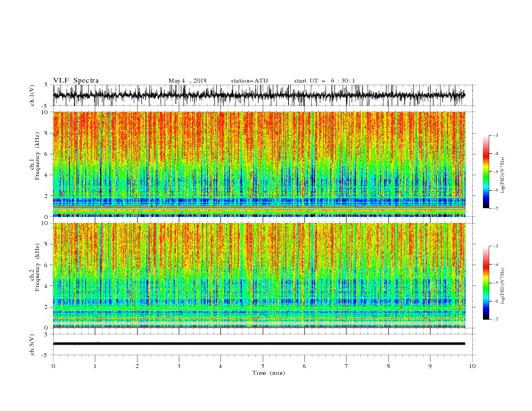532x411 pixels.
Task: Click the "-3" tick of ch.1 colorbar
Action: point(496,135)
